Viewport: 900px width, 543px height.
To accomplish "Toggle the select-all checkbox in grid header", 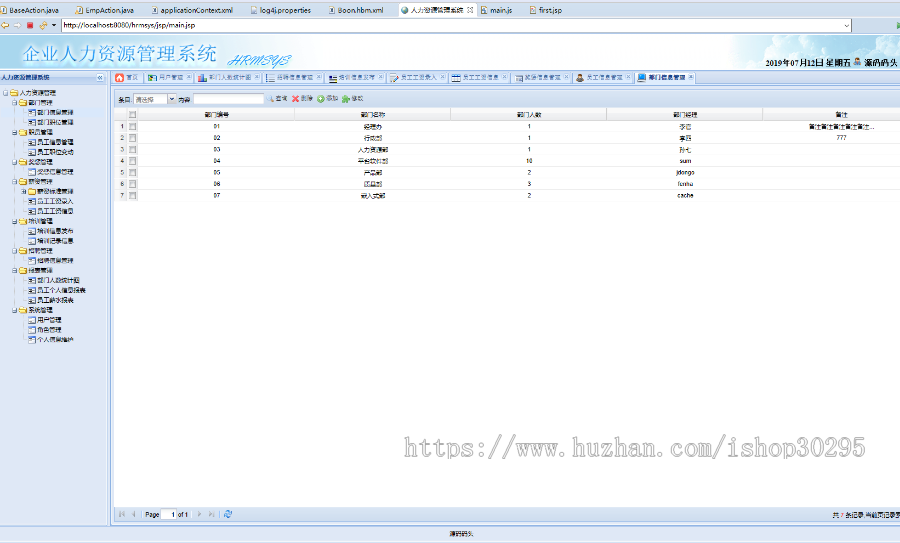I will [133, 115].
